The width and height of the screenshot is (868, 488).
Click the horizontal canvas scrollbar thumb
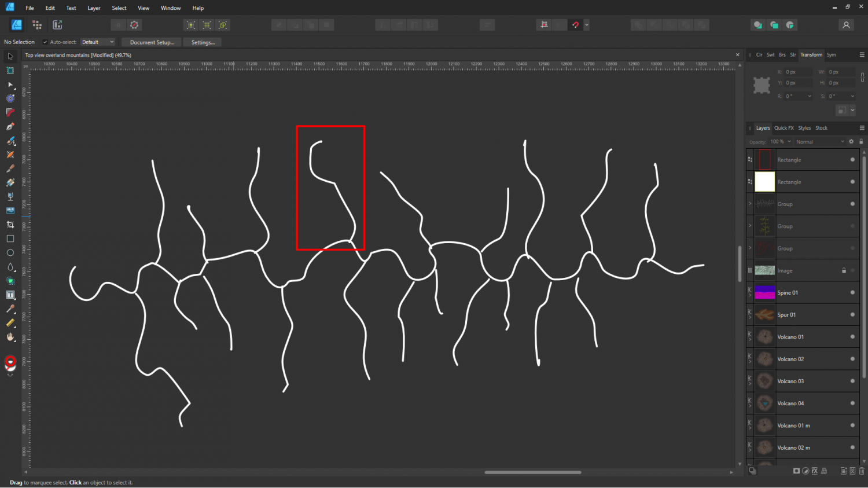click(x=532, y=472)
